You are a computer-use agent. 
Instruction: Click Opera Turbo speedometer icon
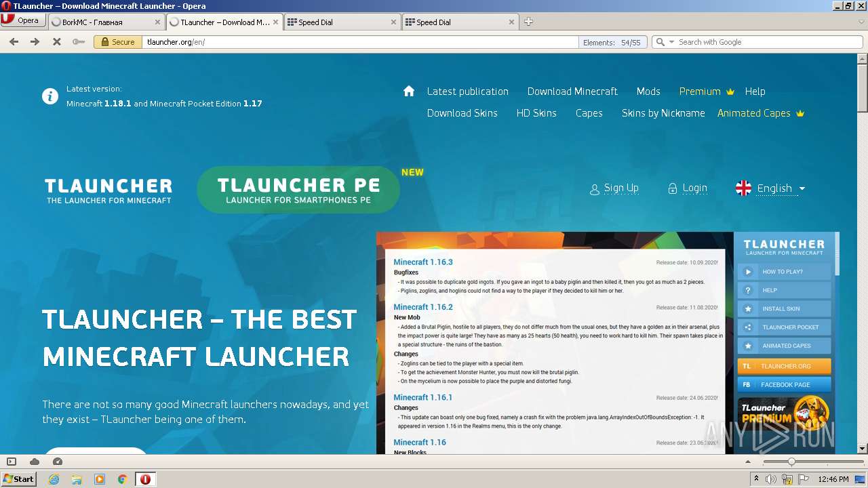click(x=58, y=462)
